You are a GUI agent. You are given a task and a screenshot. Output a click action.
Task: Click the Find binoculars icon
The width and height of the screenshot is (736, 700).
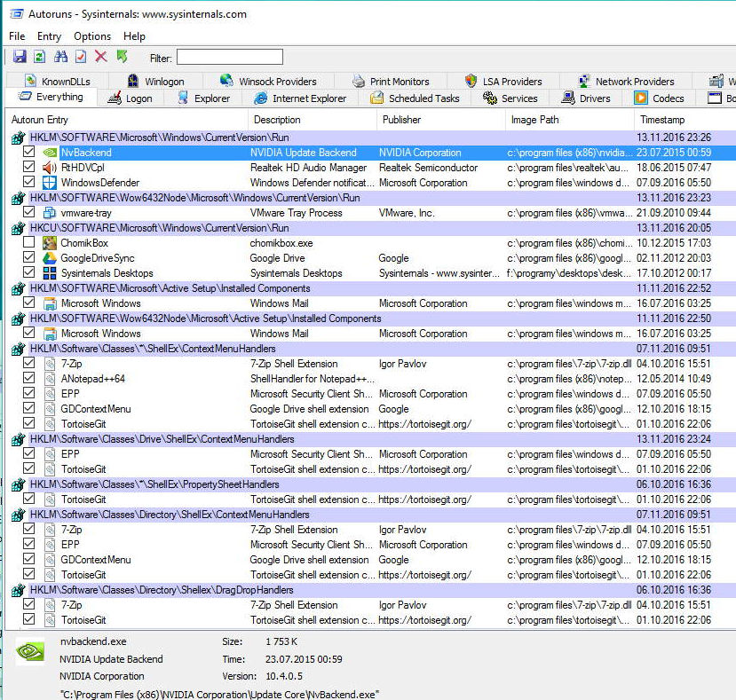[x=60, y=57]
